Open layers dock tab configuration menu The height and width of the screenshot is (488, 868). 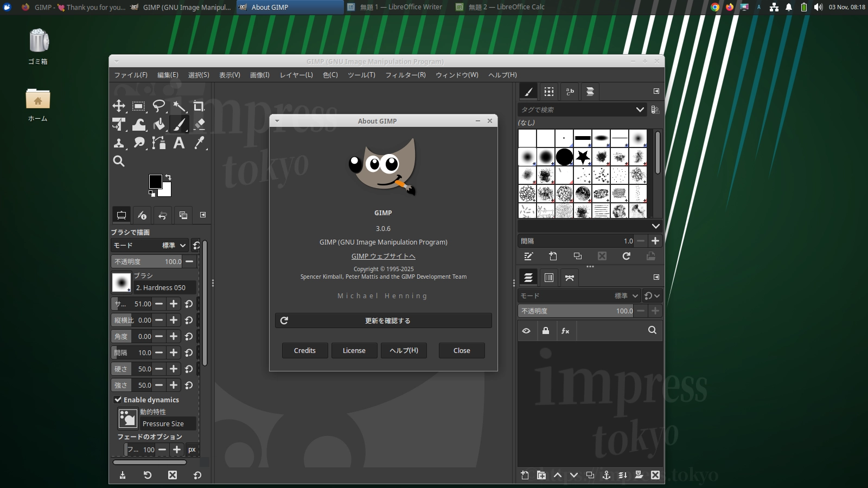[656, 277]
